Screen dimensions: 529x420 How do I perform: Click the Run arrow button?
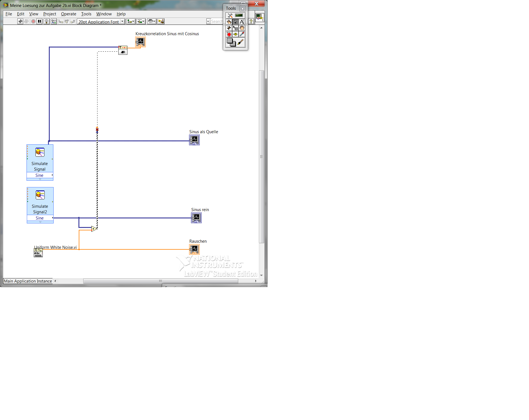20,22
